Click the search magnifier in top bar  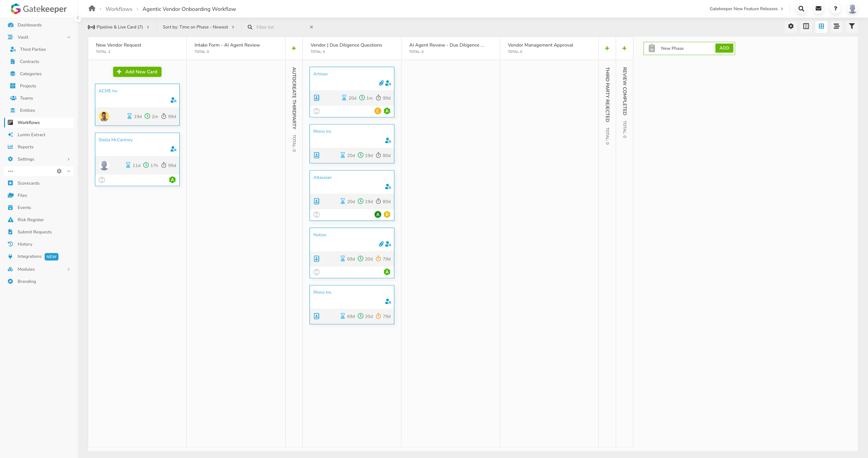coord(801,9)
